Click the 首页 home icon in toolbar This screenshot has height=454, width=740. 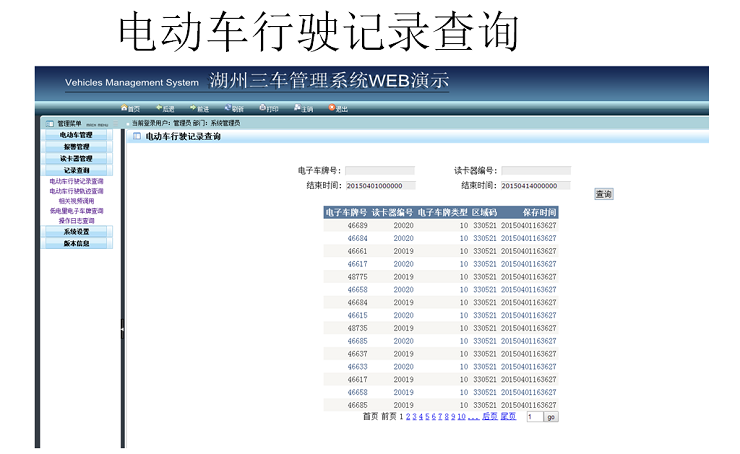point(124,108)
